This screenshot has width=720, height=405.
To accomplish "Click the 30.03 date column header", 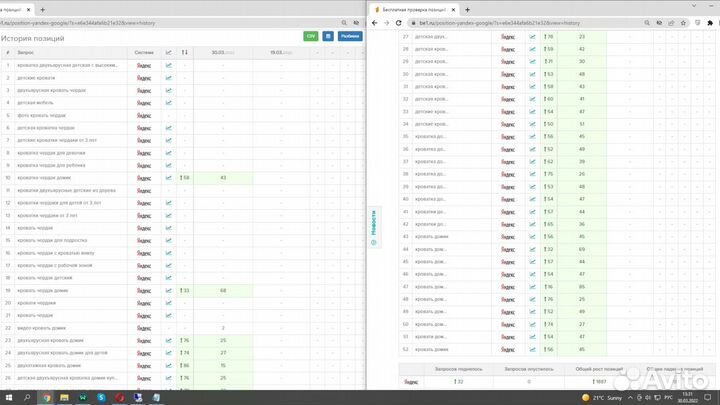I will point(217,52).
